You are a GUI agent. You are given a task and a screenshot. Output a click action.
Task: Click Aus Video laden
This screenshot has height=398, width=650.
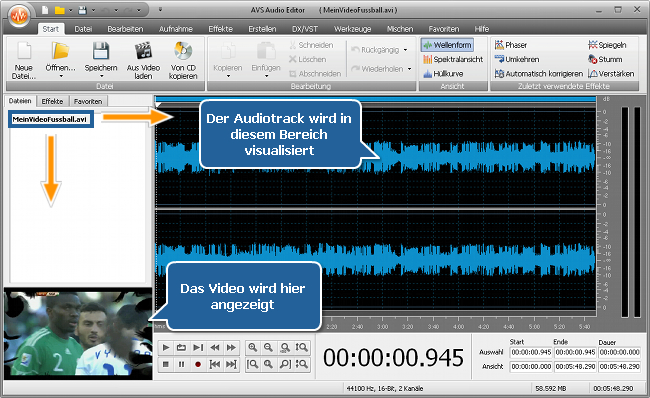coord(143,61)
